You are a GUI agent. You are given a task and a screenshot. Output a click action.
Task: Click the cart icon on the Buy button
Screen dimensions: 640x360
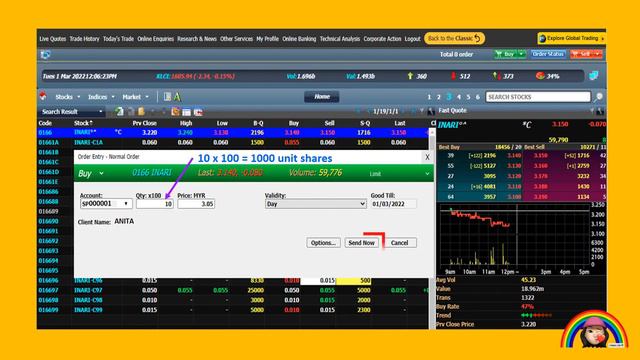point(499,54)
